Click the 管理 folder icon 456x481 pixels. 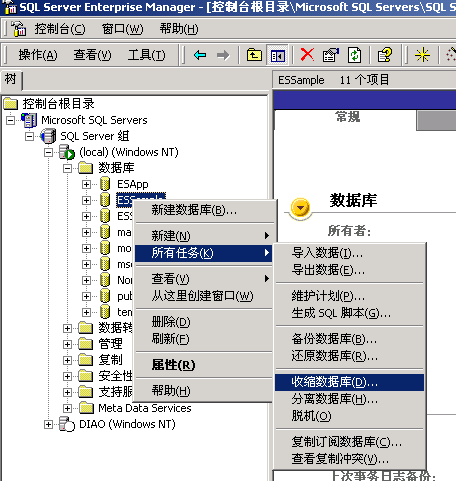(x=86, y=344)
